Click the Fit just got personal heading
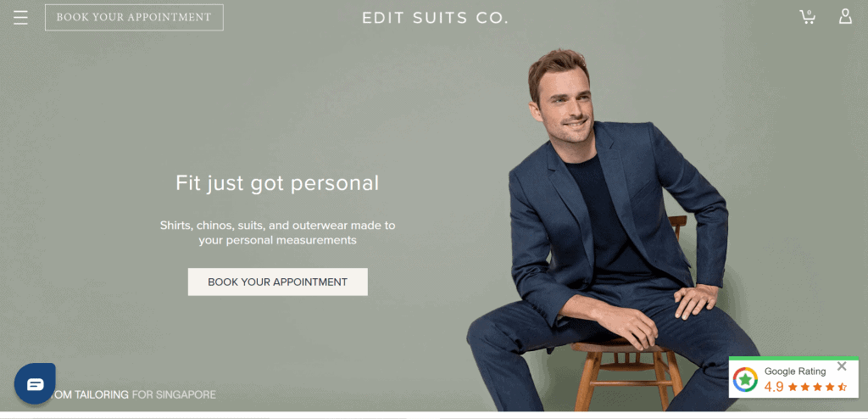The image size is (868, 419). (x=277, y=183)
